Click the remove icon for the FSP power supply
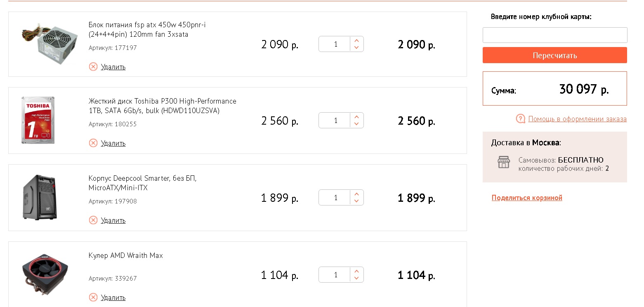Screen dimensions: 644x307 click(93, 67)
